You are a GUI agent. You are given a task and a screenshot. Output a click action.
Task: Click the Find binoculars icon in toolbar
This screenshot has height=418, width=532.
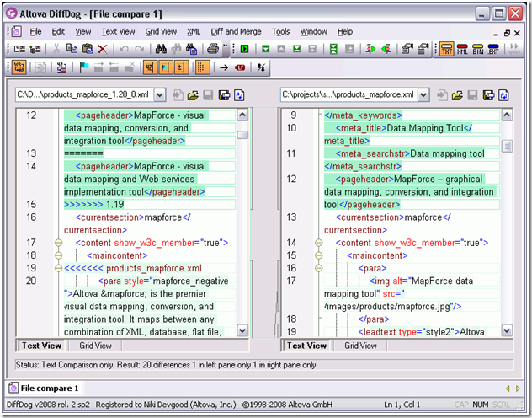[163, 49]
